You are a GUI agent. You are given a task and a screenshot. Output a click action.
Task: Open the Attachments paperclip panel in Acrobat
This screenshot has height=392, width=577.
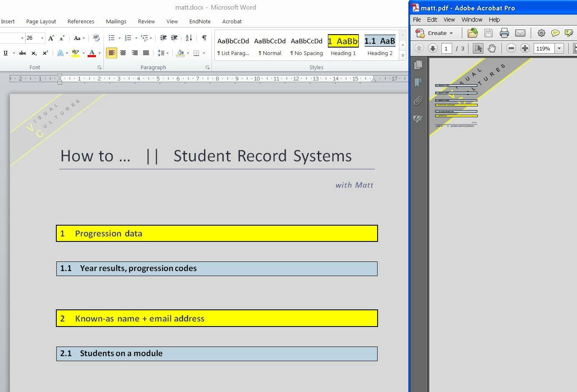click(x=418, y=101)
